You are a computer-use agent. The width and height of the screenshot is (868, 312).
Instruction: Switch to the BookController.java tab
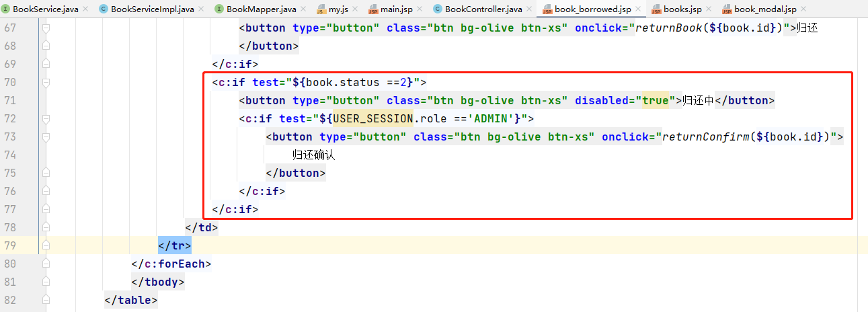[483, 9]
